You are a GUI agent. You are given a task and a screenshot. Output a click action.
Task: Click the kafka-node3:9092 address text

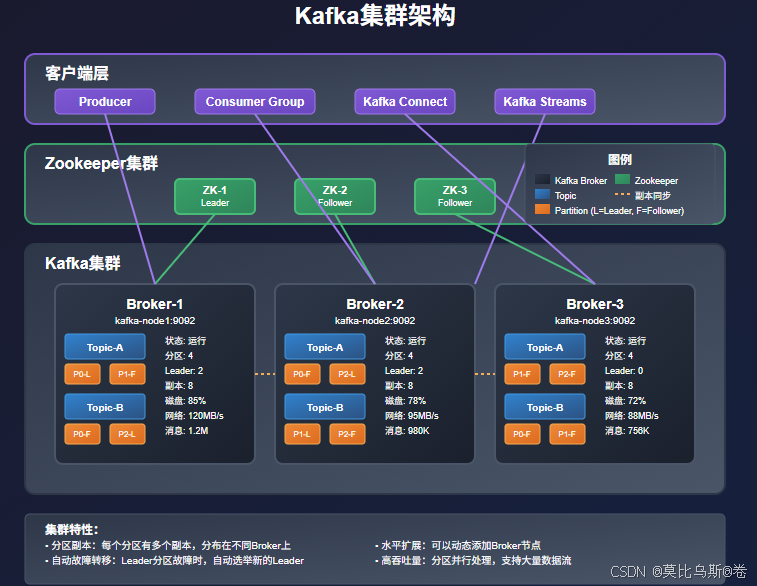pos(595,321)
